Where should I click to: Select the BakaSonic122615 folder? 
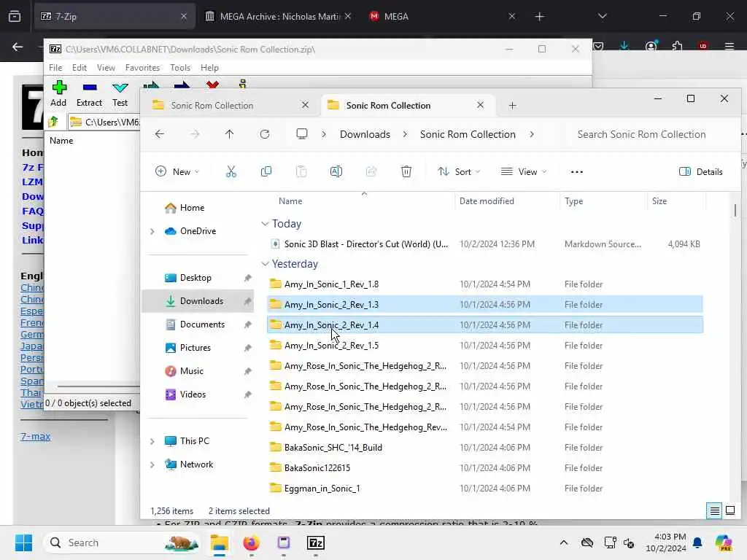tap(485, 467)
